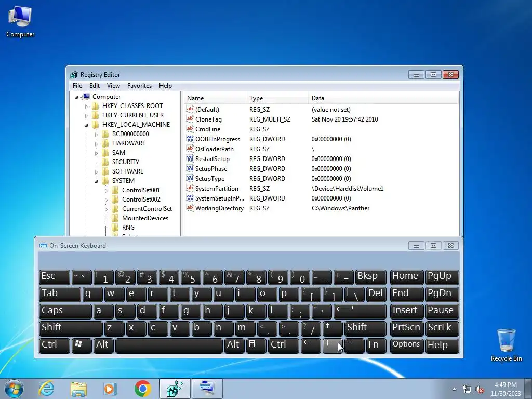Click the taskbar clock showing 4:49 PM
Image resolution: width=532 pixels, height=399 pixels.
506,389
